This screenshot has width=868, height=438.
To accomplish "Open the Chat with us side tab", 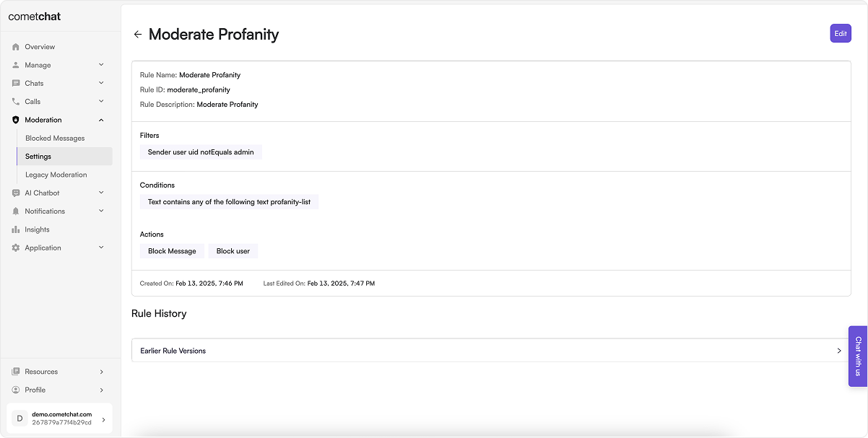I will point(858,356).
